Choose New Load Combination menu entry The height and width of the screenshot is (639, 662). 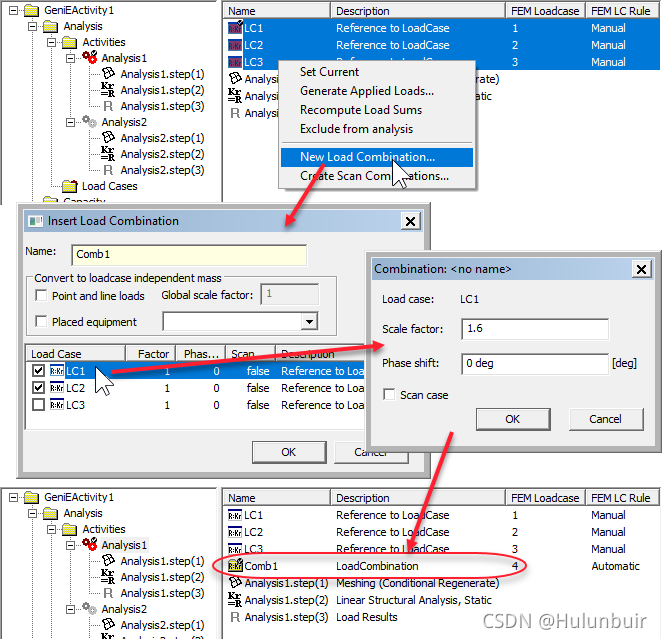pos(377,157)
